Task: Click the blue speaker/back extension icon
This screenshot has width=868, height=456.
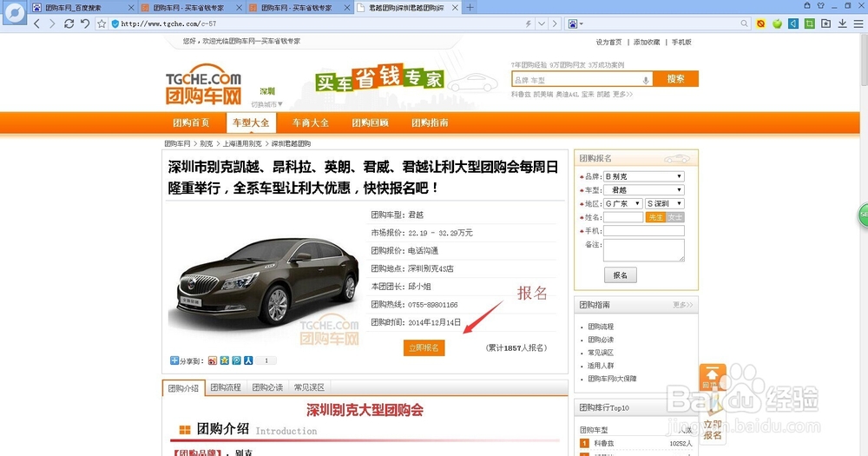Action: pyautogui.click(x=793, y=23)
